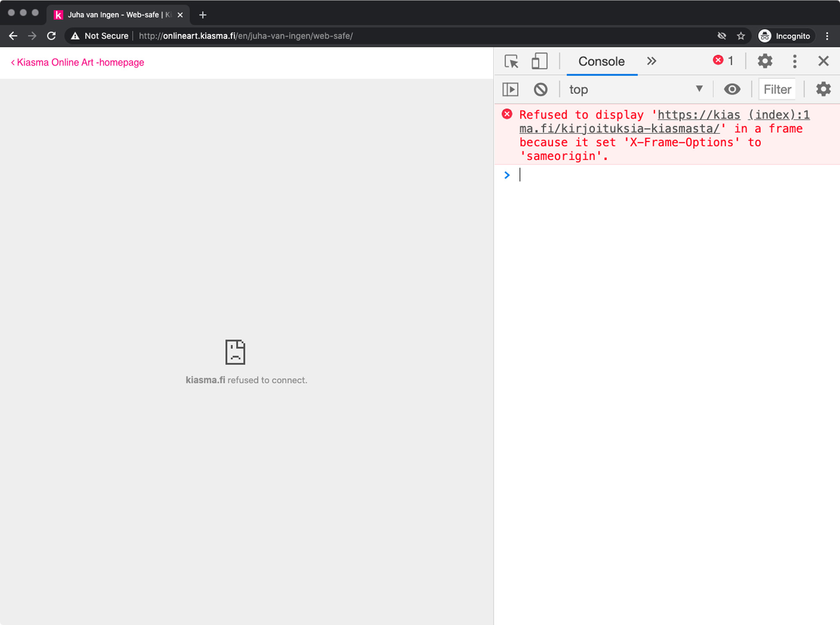The image size is (840, 625).
Task: Open a new tab with plus button
Action: (203, 15)
